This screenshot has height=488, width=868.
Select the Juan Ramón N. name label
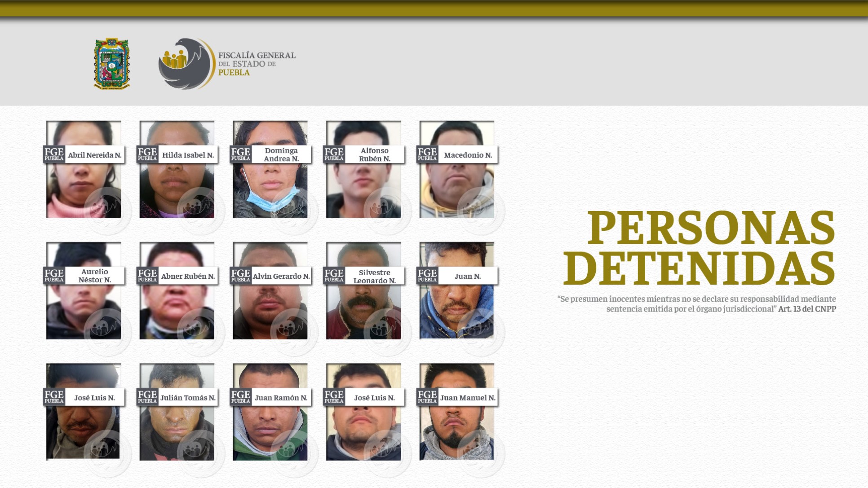(281, 397)
